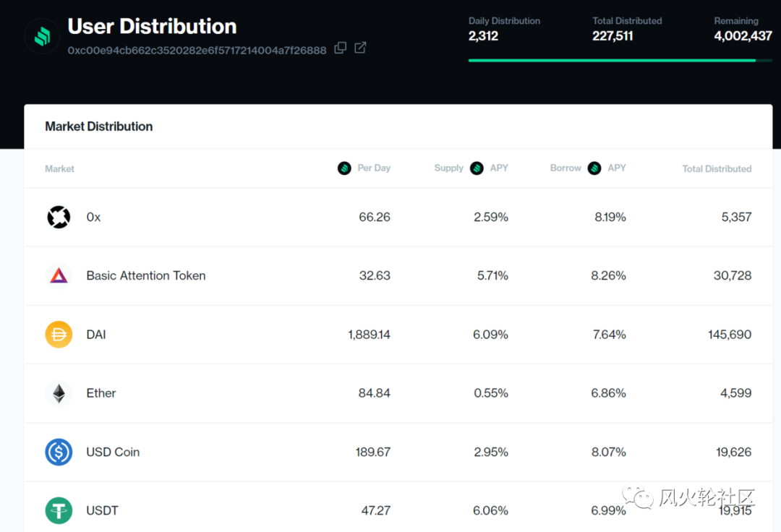Click the COMP icon in the Borrow APY header

[x=594, y=168]
